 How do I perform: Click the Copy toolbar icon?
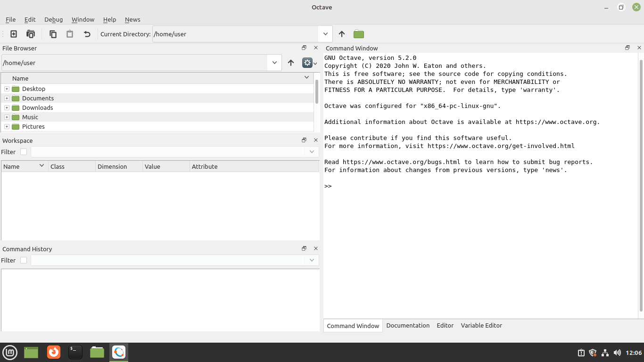53,34
